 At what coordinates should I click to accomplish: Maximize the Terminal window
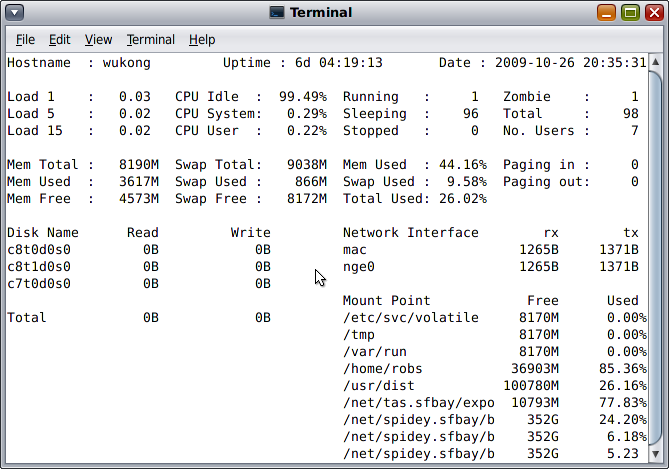[630, 13]
